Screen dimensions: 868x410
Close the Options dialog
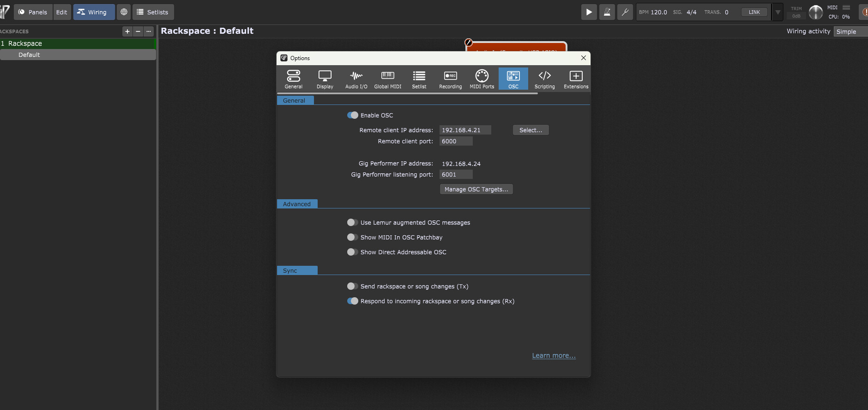click(584, 58)
